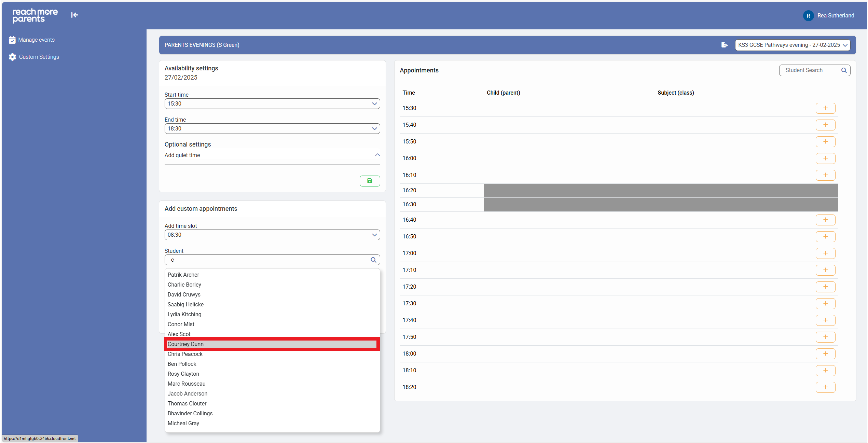The image size is (868, 443).
Task: Open the Add time slot dropdown
Action: coord(272,235)
